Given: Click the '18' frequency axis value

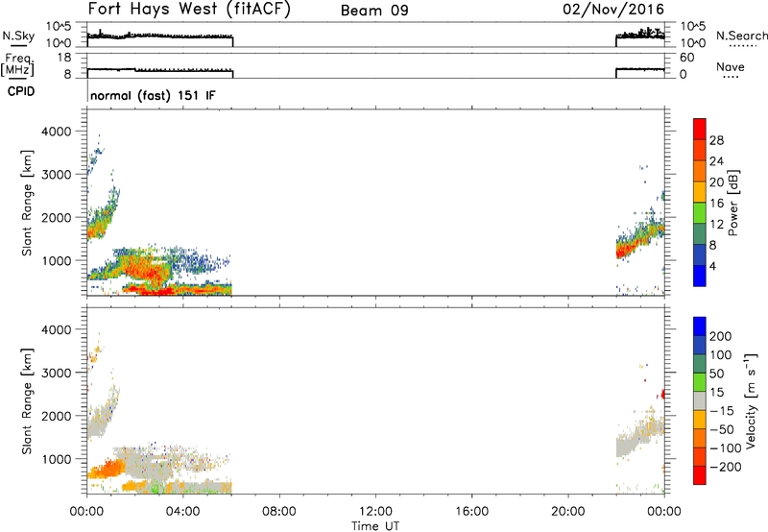Looking at the screenshot, I should tap(63, 58).
